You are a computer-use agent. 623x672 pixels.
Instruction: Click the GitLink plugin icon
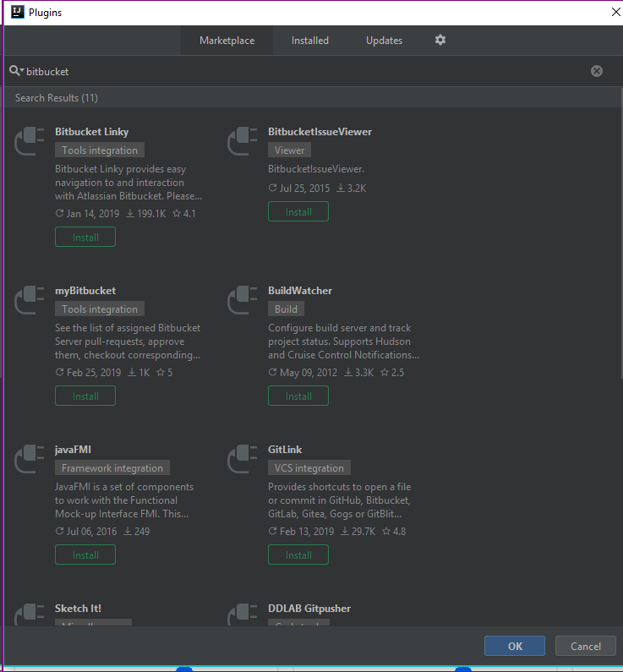click(x=242, y=459)
